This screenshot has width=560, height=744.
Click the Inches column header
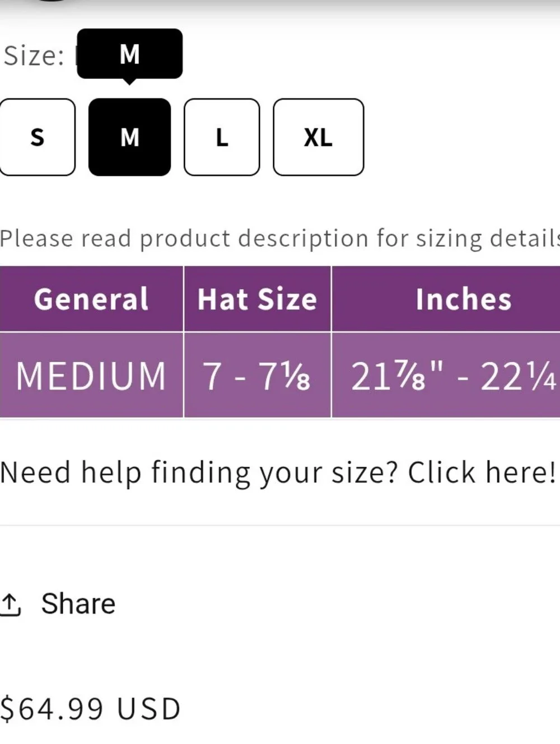(446, 299)
